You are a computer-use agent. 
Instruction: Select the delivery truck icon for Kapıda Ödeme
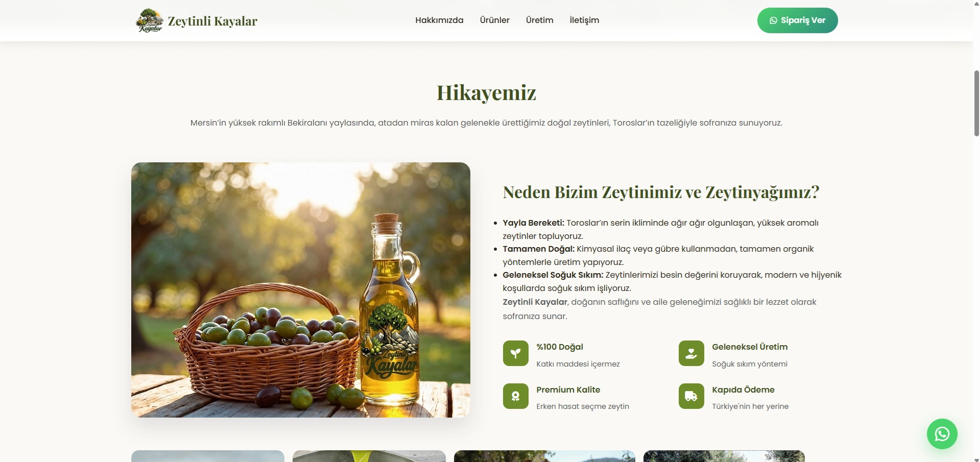click(690, 396)
